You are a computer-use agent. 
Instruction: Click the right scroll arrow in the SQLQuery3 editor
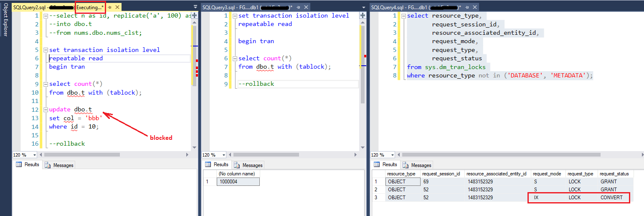pyautogui.click(x=357, y=154)
